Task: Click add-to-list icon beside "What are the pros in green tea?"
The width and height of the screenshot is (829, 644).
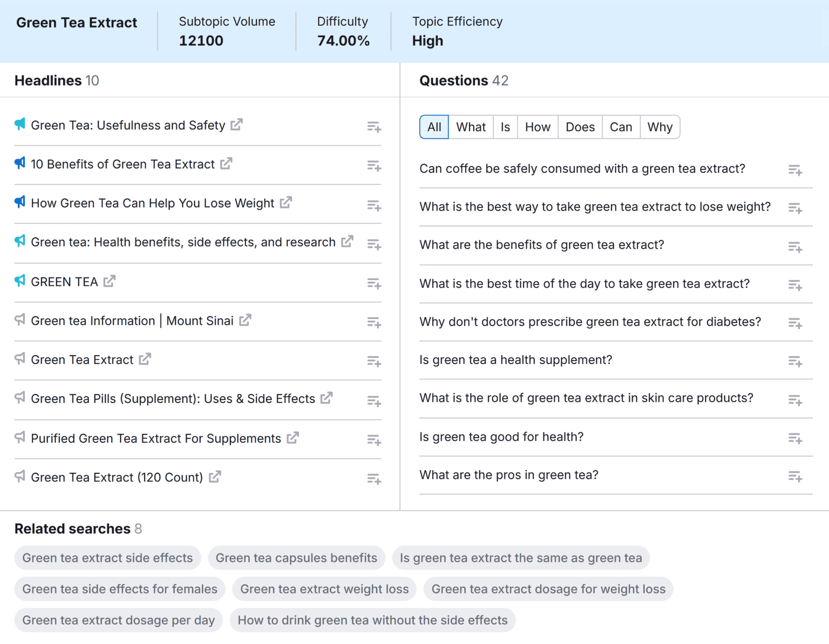Action: coord(794,477)
